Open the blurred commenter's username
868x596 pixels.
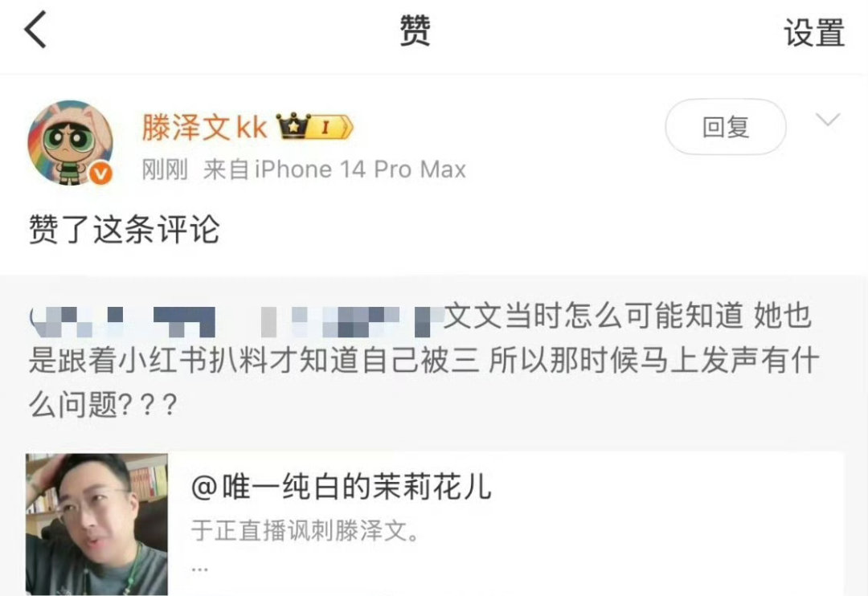coord(237,321)
